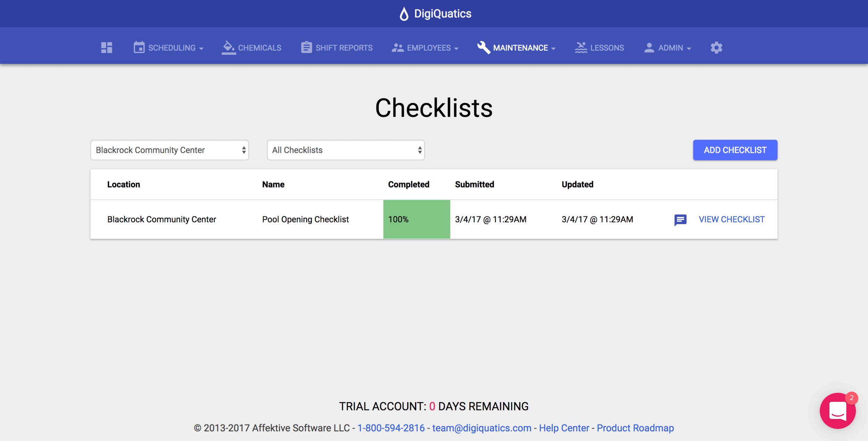Click the Submitted column header

(474, 184)
